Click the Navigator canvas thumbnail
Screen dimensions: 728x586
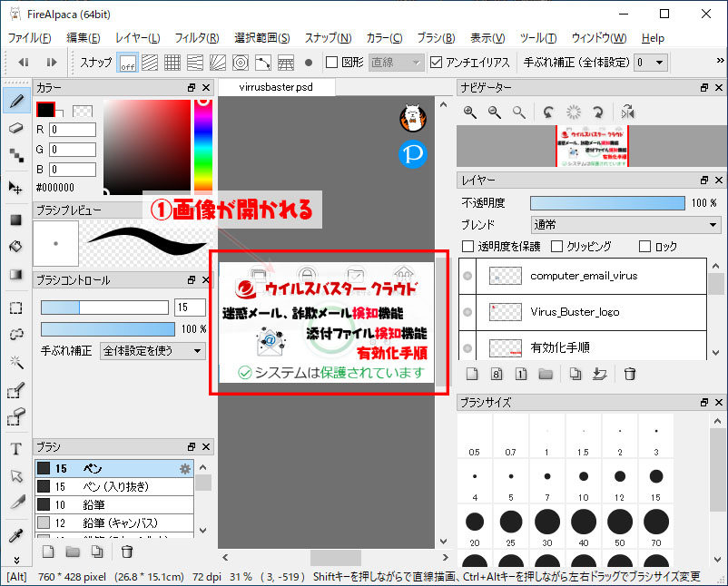(x=592, y=146)
